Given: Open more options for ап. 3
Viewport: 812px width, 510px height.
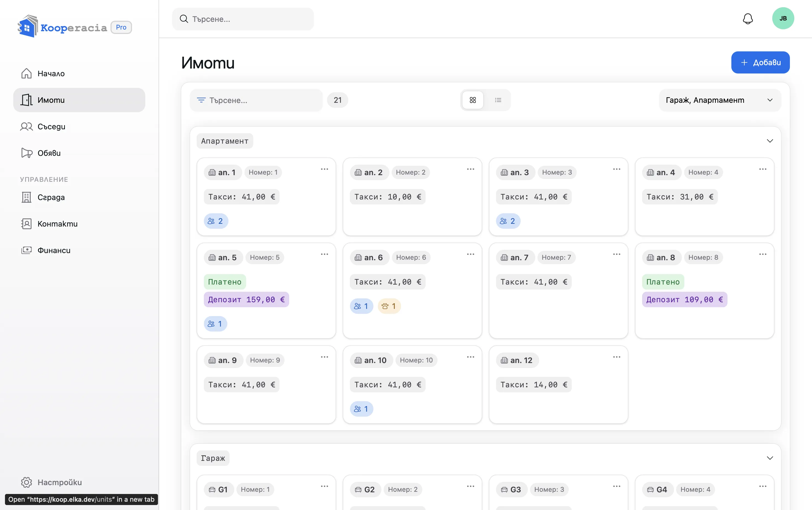Looking at the screenshot, I should tap(616, 169).
